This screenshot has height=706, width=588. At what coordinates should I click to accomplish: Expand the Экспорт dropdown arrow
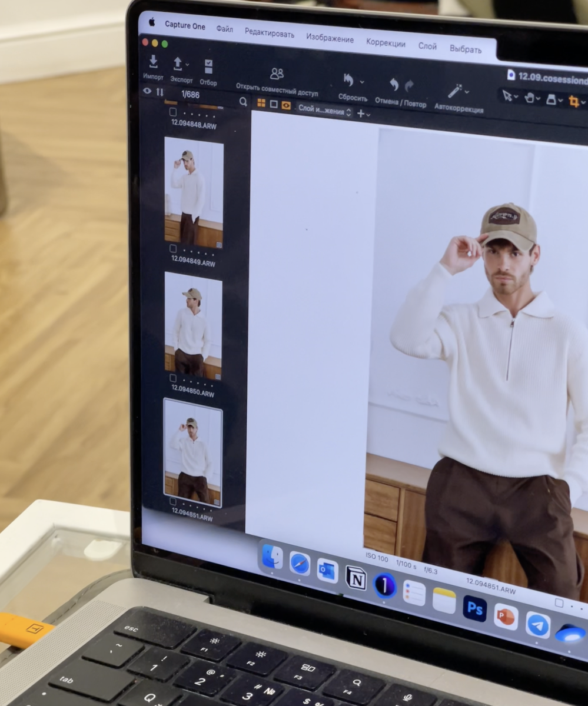click(187, 64)
